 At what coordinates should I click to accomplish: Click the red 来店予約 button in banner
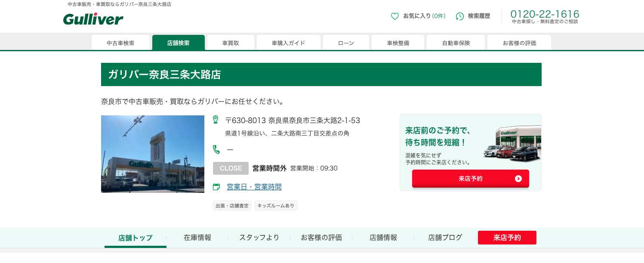point(471,179)
